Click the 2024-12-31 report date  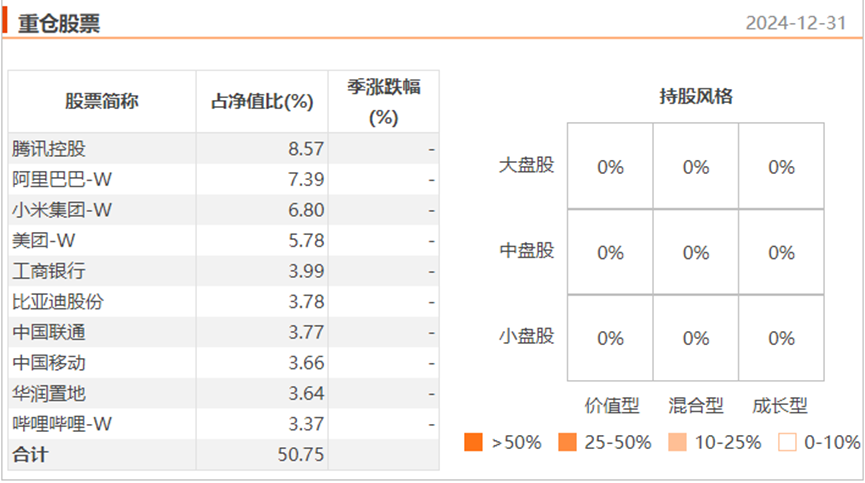point(803,23)
